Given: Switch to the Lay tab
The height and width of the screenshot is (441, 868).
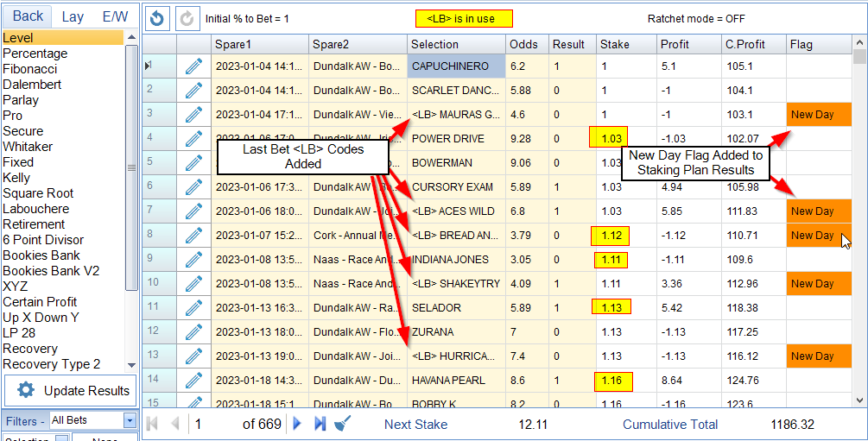Looking at the screenshot, I should [x=73, y=16].
